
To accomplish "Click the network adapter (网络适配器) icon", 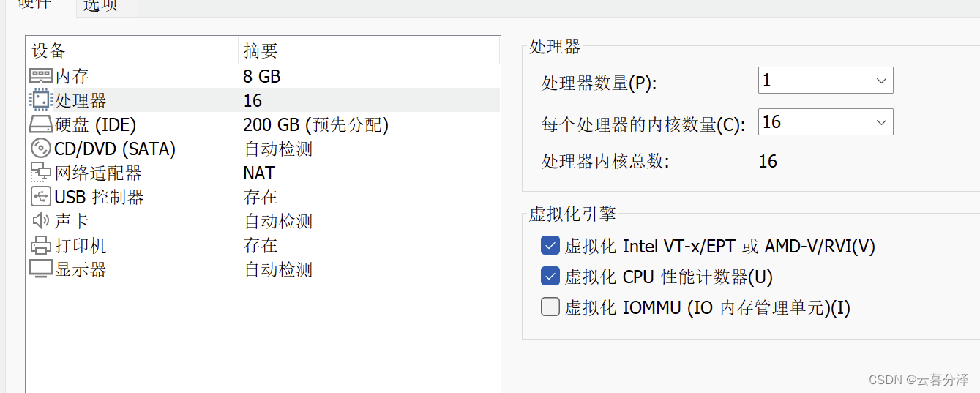I will coord(41,173).
